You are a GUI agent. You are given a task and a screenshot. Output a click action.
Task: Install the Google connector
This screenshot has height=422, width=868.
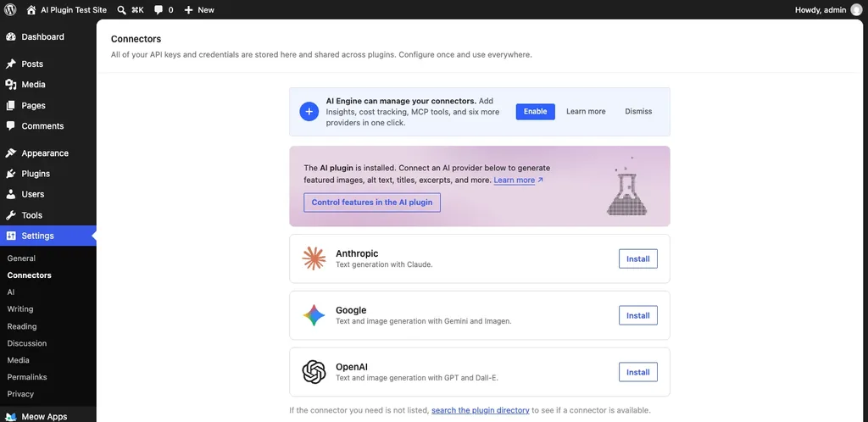637,315
